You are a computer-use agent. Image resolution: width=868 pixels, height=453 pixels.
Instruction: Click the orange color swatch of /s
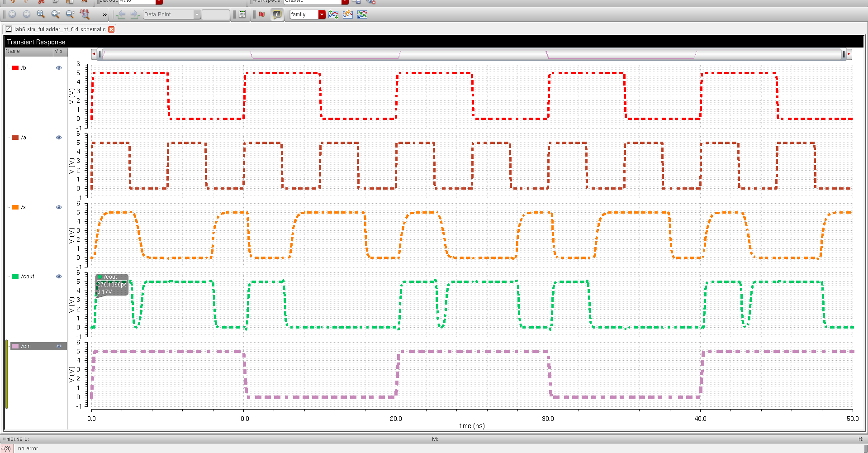click(15, 207)
